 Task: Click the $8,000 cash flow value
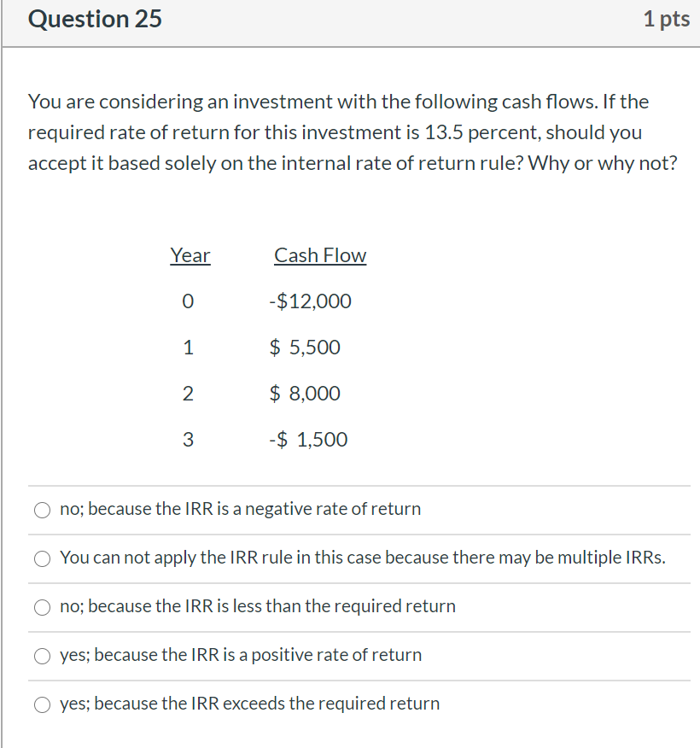[305, 394]
